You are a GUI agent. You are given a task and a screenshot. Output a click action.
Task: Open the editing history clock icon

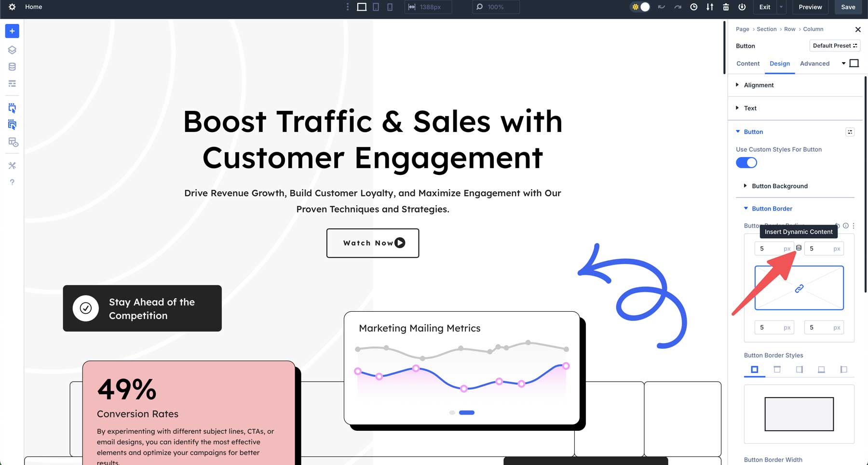(x=694, y=7)
